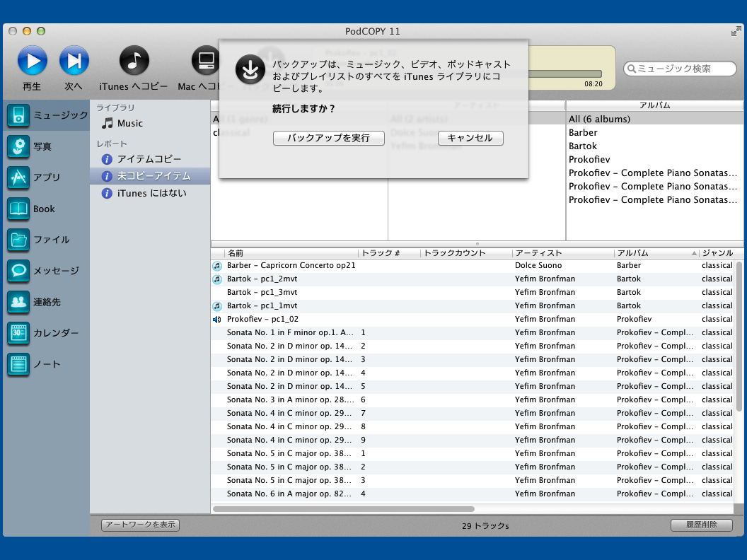Open the Book sidebar section

[46, 209]
